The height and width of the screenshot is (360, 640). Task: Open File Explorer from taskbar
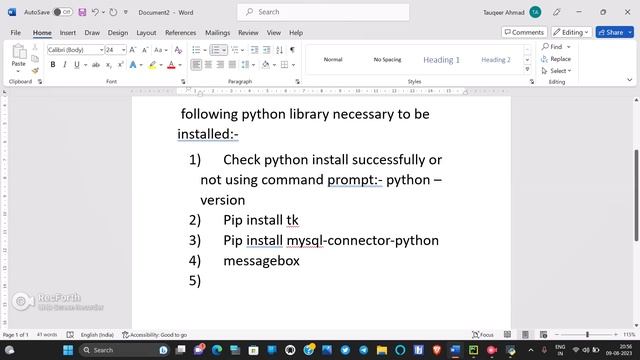coord(382,350)
